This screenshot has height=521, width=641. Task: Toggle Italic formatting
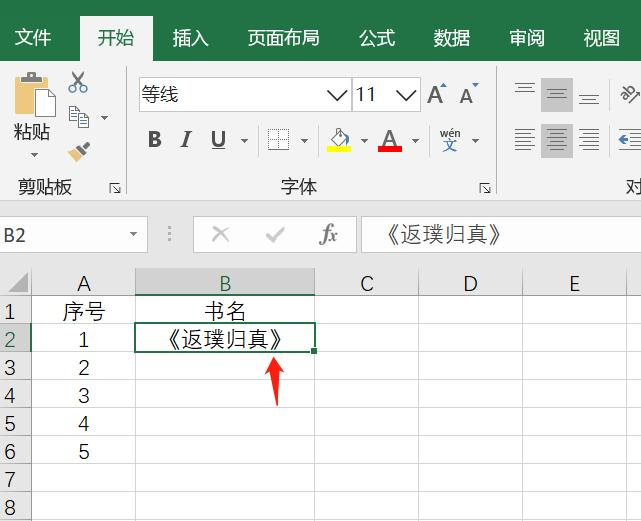click(x=186, y=140)
